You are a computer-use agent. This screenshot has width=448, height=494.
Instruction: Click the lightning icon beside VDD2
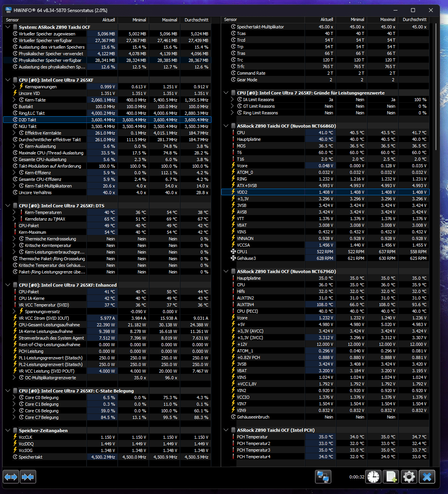tap(233, 192)
